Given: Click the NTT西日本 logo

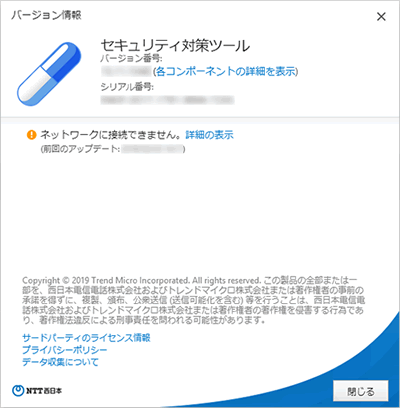Looking at the screenshot, I should click(37, 391).
